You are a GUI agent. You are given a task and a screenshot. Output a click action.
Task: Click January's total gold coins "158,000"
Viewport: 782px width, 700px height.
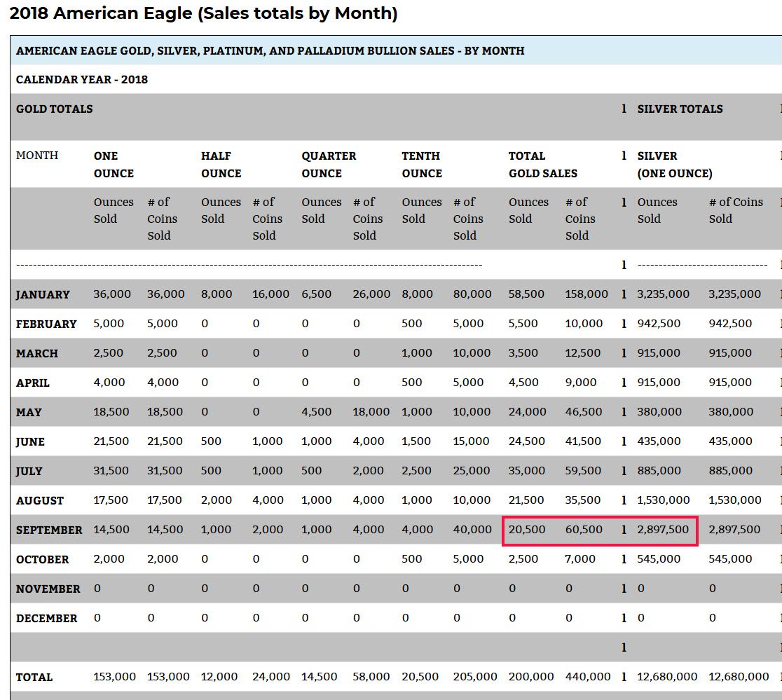586,294
